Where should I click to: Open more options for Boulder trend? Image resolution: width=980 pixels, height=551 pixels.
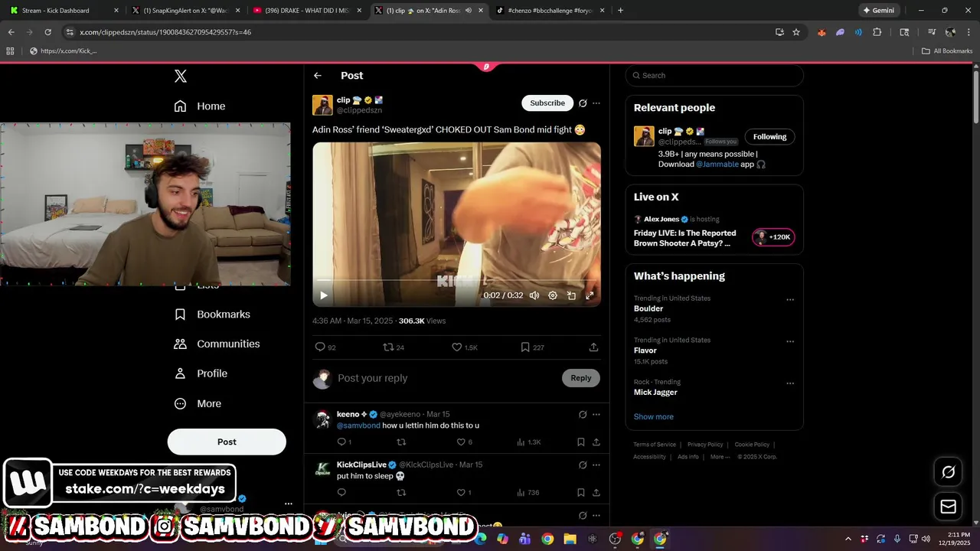790,300
